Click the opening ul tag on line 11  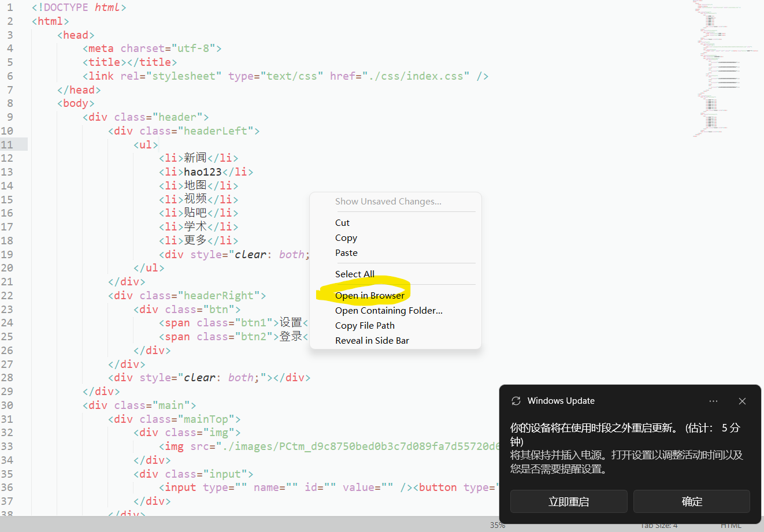coord(146,144)
